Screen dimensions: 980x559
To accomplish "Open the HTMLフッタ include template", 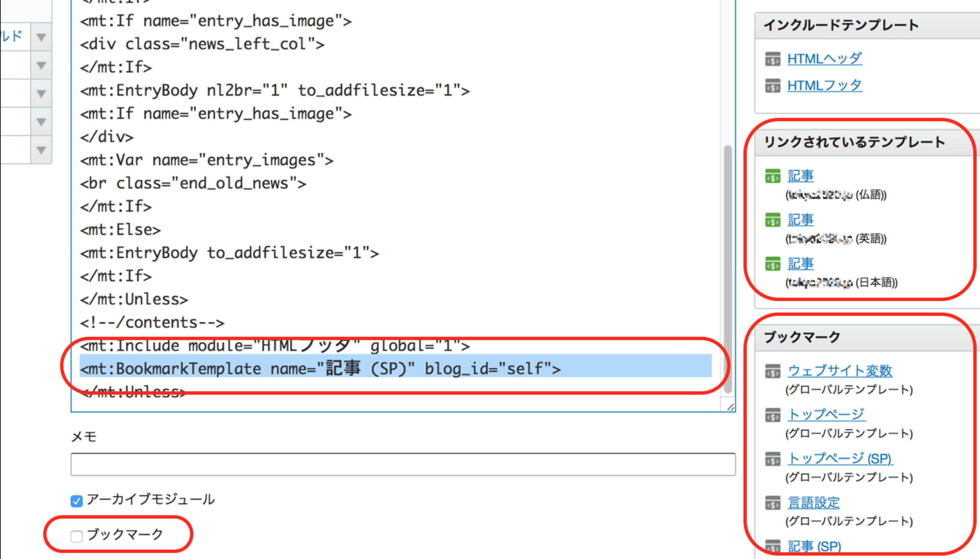I will [825, 85].
